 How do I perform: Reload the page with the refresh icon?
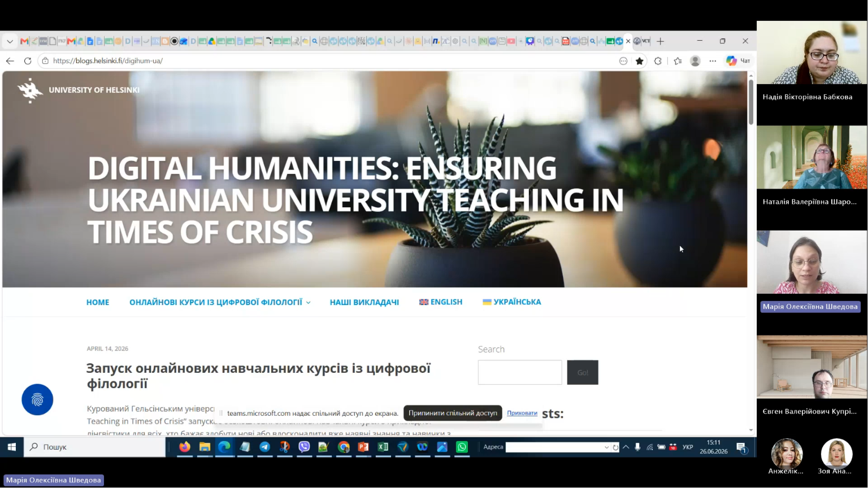pyautogui.click(x=28, y=61)
